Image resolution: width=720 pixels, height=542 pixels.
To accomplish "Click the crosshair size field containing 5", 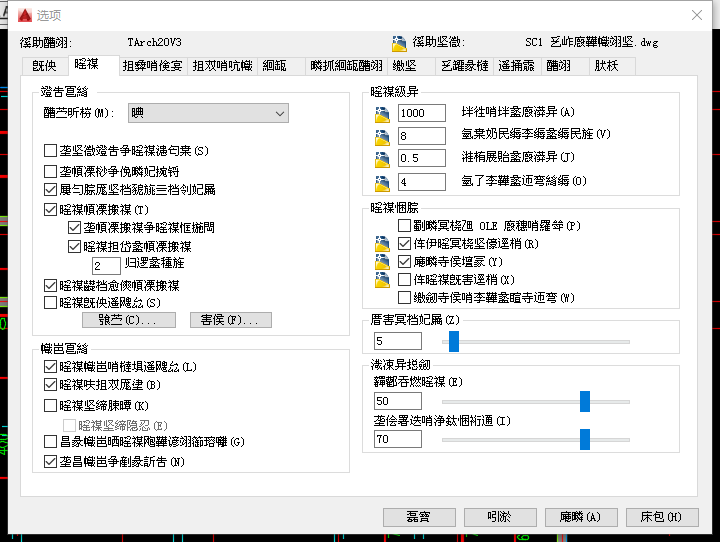I will [x=398, y=341].
